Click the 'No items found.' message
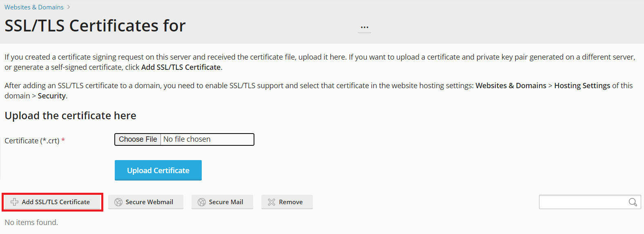Screen dimensions: 644x234 (x=31, y=223)
